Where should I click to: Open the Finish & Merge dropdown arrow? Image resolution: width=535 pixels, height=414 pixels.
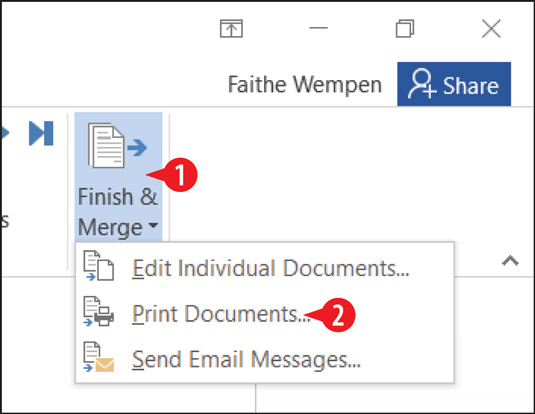coord(153,226)
